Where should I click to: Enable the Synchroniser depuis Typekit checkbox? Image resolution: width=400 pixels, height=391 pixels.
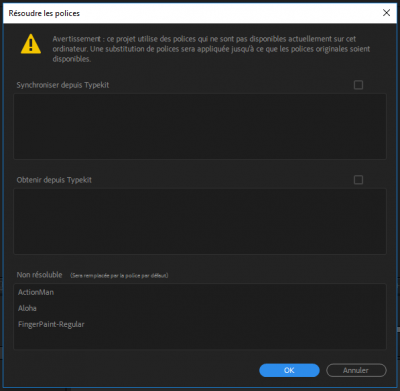point(358,85)
